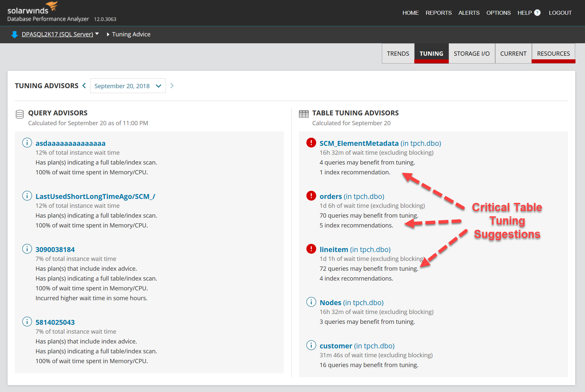This screenshot has height=392, width=585.
Task: Switch to the TRENDS tab
Action: click(398, 53)
